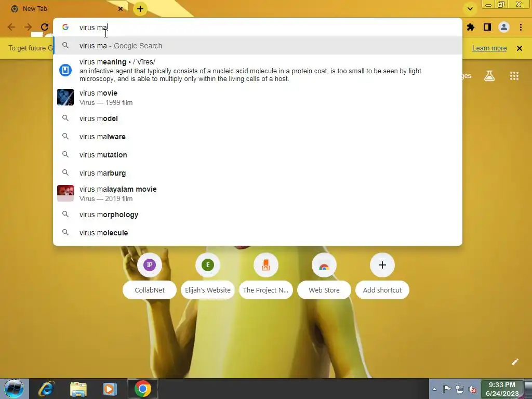Click the dictionary icon beside virus meaning
This screenshot has height=399, width=532.
(x=65, y=70)
